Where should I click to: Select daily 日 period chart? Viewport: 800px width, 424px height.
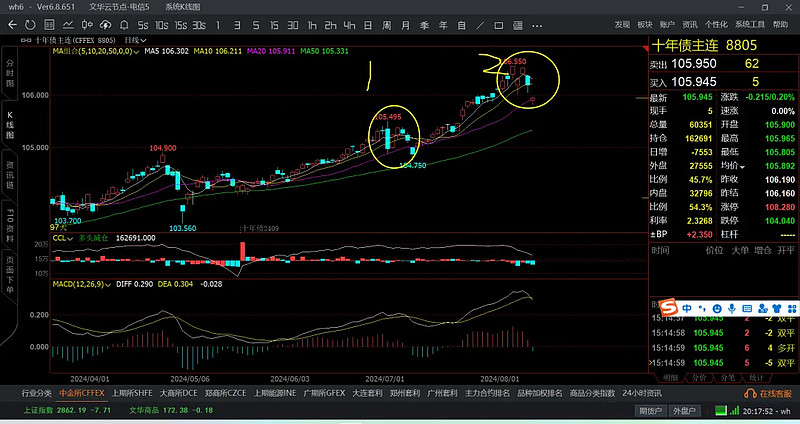(x=368, y=25)
